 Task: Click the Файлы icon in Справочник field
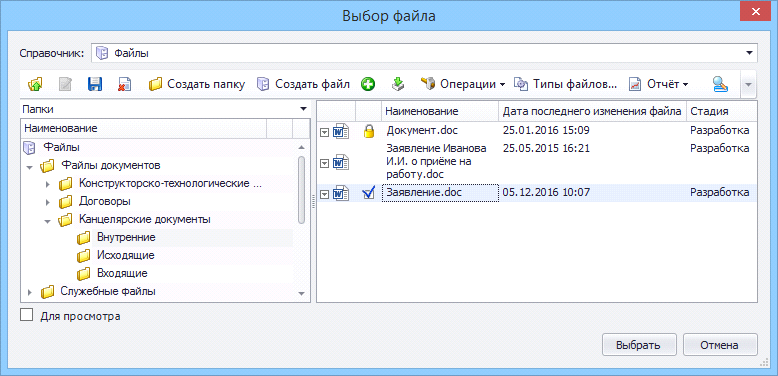(x=102, y=53)
